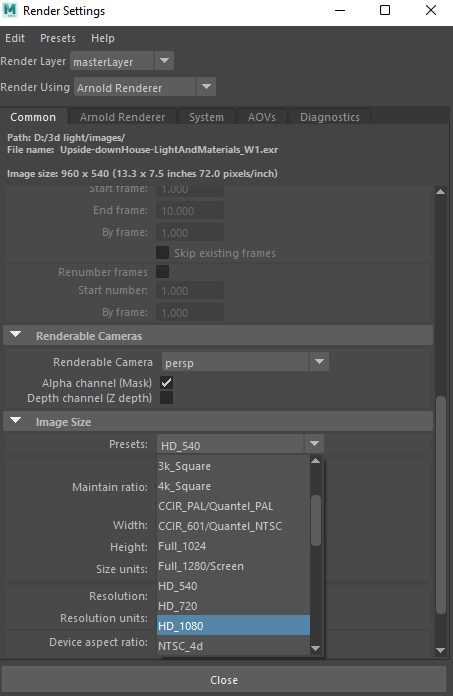Collapse the Renderable Cameras section
The image size is (453, 696).
[16, 335]
